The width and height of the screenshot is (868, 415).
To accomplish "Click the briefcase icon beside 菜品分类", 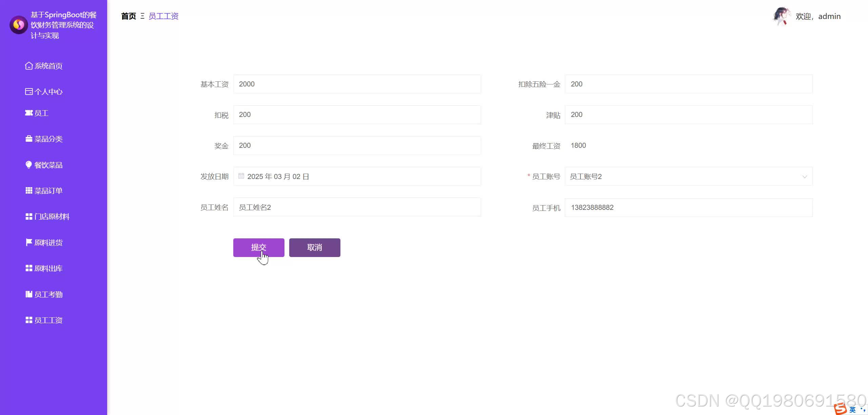I will click(x=29, y=139).
